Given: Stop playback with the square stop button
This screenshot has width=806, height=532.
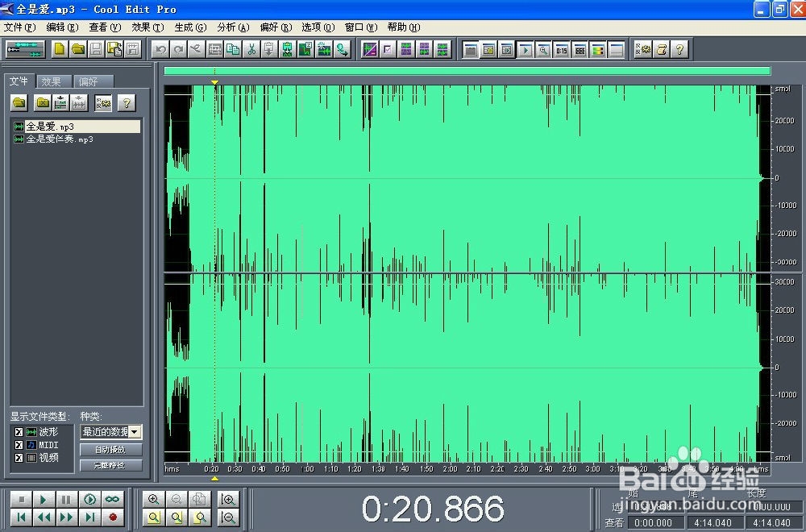Looking at the screenshot, I should 21,499.
